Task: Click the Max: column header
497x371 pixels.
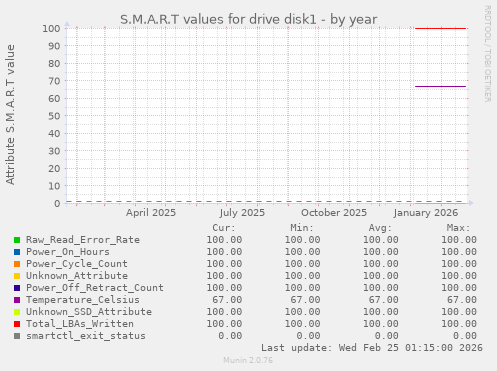Action: tap(459, 228)
